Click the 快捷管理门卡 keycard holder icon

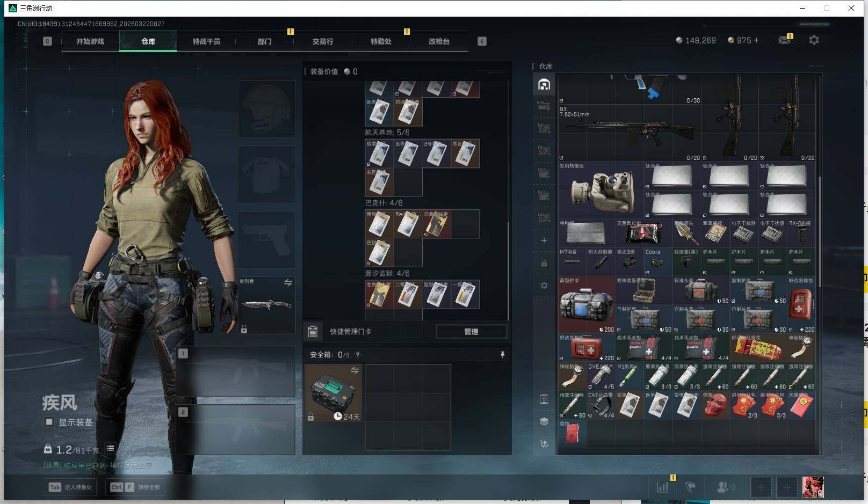coord(313,332)
